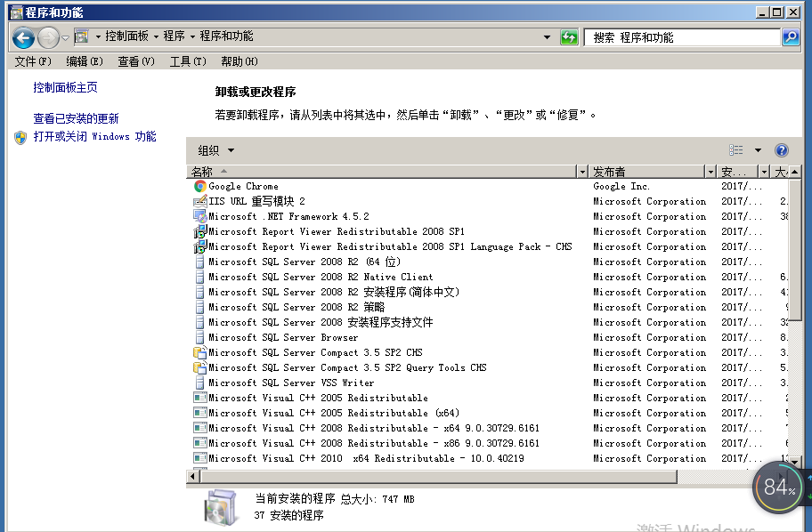Open the 帮助(H) menu
Image resolution: width=812 pixels, height=532 pixels.
[240, 61]
